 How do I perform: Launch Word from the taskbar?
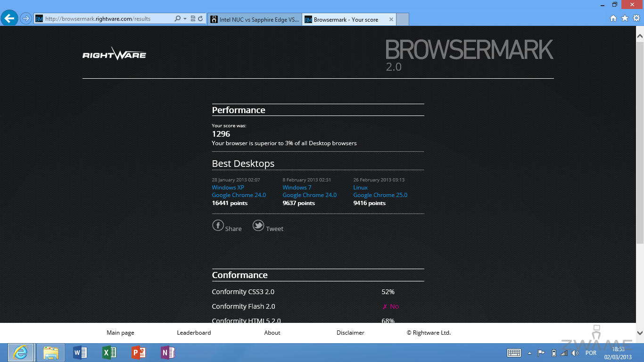[80, 353]
